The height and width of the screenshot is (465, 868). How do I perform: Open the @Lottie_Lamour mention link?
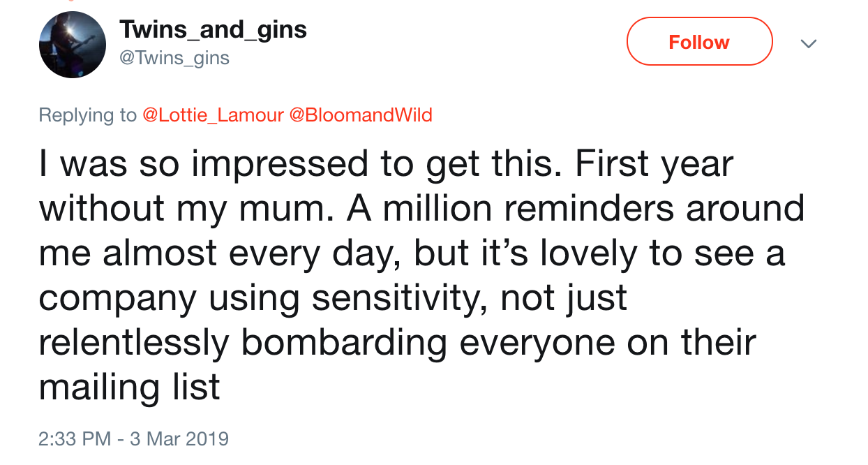(212, 115)
